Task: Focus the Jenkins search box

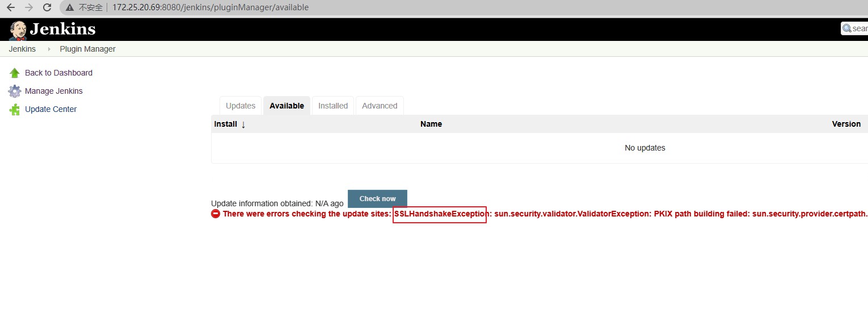Action: point(855,28)
